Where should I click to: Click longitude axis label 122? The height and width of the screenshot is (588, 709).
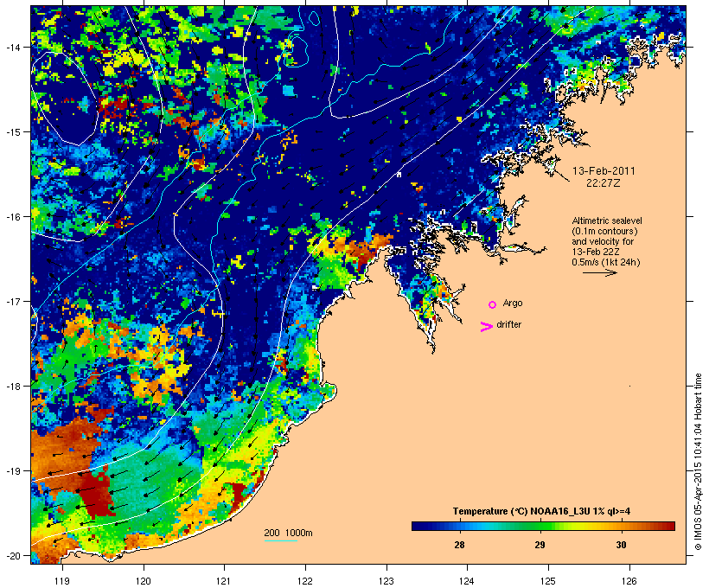305,581
